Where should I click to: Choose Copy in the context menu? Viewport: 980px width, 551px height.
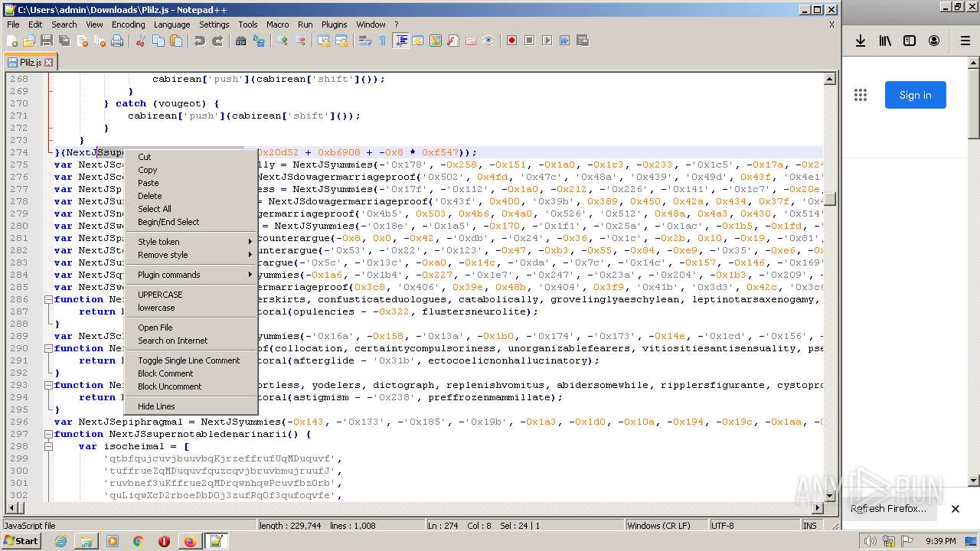pyautogui.click(x=191, y=170)
